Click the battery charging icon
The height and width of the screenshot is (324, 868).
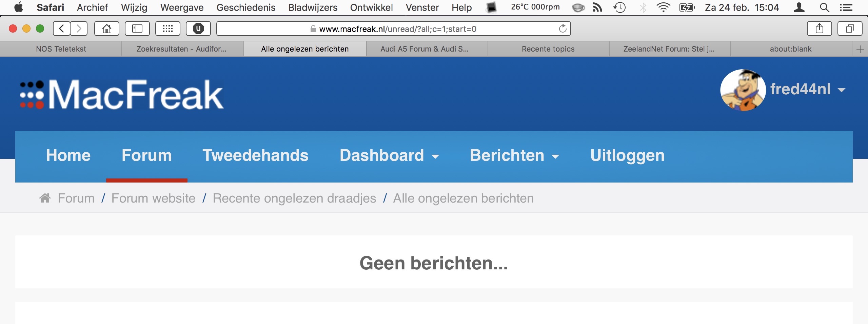click(x=687, y=7)
